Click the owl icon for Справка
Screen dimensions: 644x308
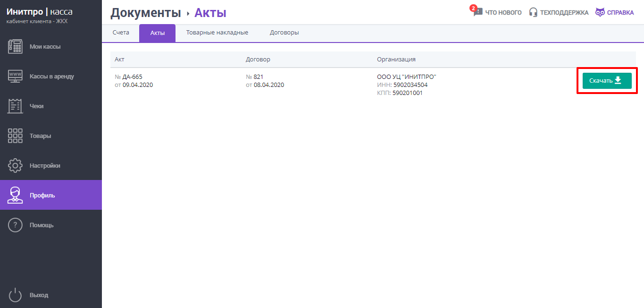600,12
